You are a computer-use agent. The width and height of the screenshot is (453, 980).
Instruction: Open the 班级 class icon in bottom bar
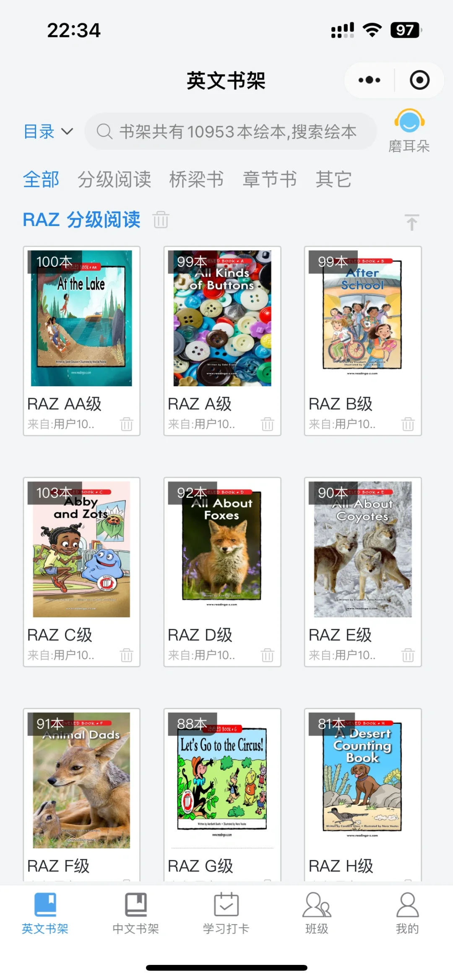click(x=317, y=913)
